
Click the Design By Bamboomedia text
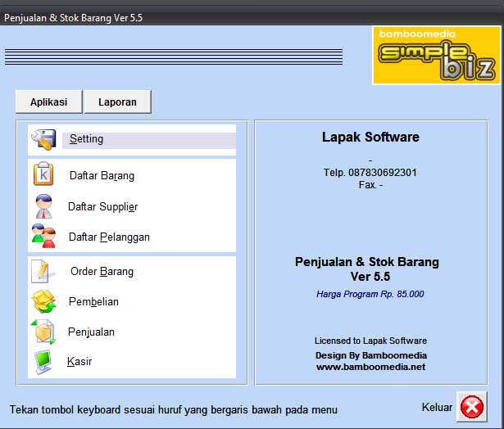371,355
